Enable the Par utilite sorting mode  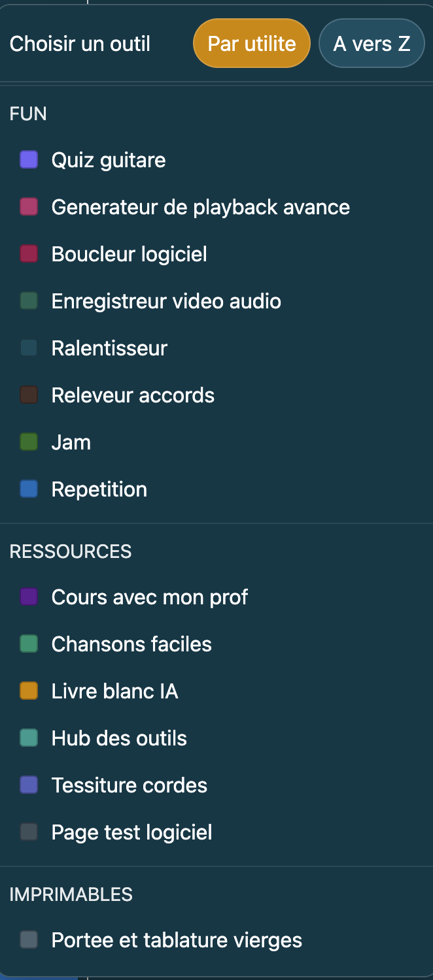coord(251,43)
